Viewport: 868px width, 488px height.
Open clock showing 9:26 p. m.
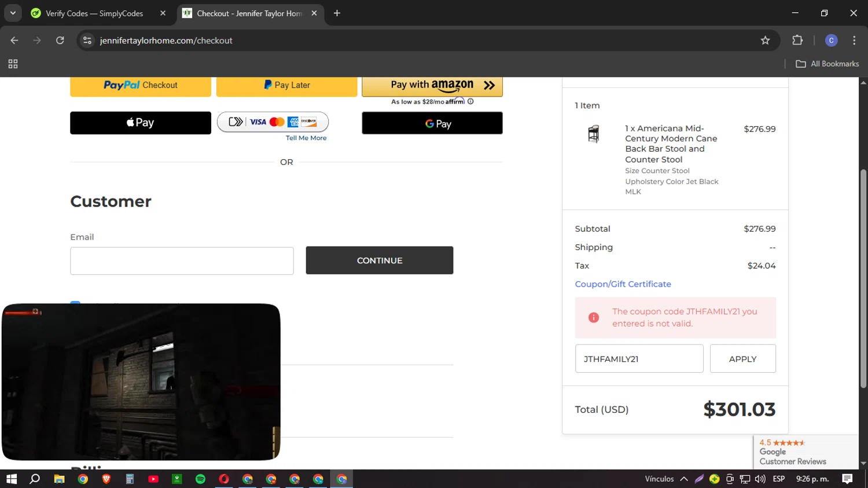coord(812,479)
